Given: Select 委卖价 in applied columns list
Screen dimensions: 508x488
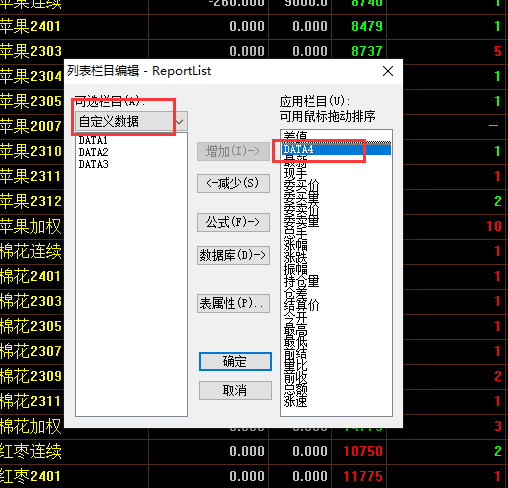Looking at the screenshot, I should coord(301,209).
